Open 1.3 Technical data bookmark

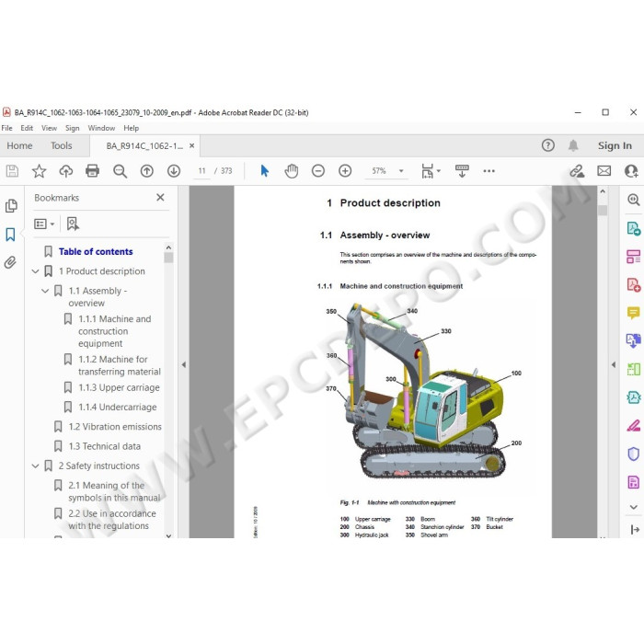pyautogui.click(x=104, y=446)
